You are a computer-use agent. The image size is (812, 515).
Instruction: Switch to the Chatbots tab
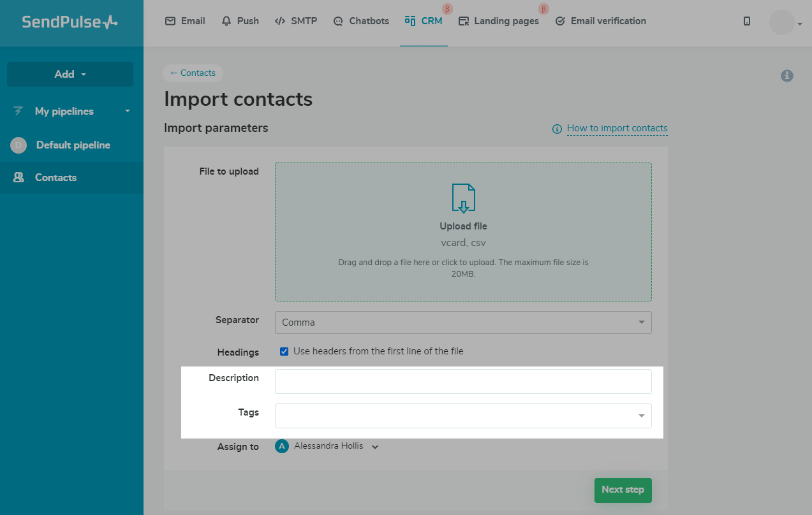(361, 21)
